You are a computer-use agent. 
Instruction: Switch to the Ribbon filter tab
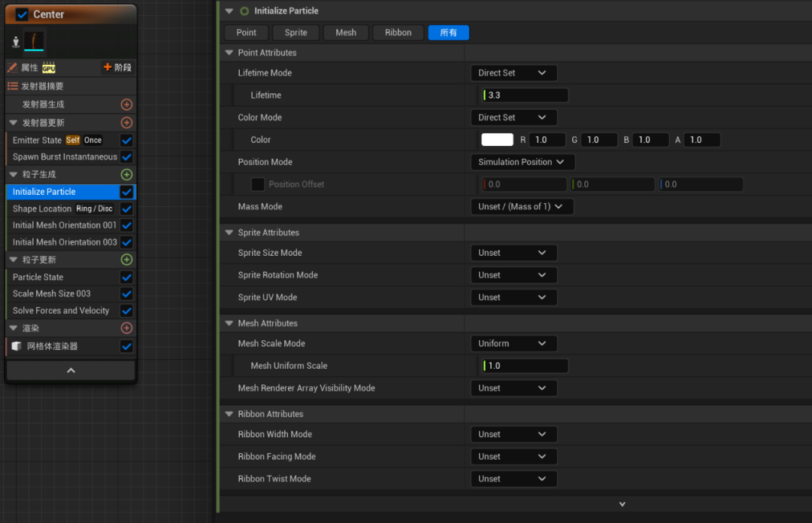pyautogui.click(x=398, y=32)
